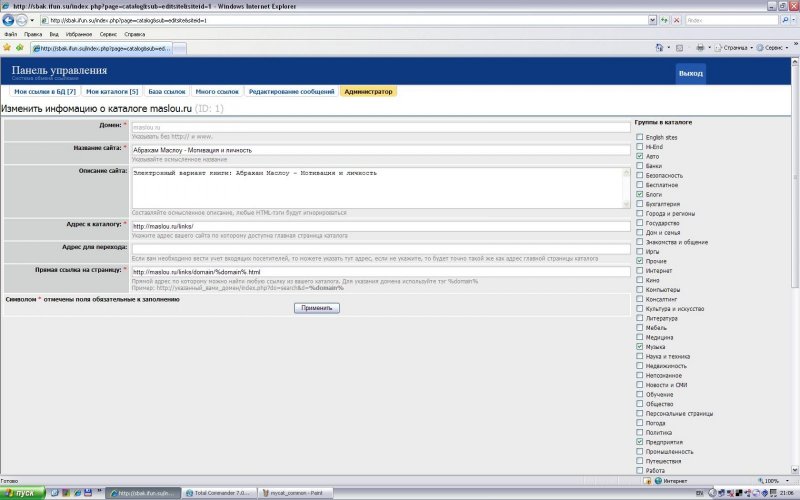Open the Страница dropdown menu

click(737, 47)
